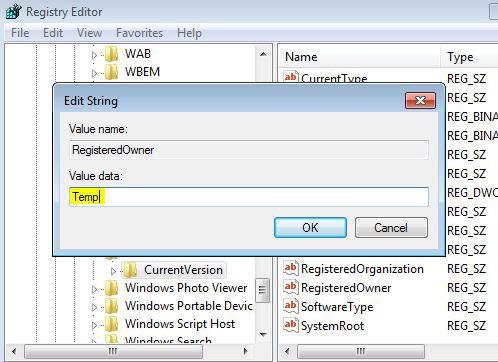Expand the Windows Portable Devices node
The image size is (498, 362).
click(94, 307)
